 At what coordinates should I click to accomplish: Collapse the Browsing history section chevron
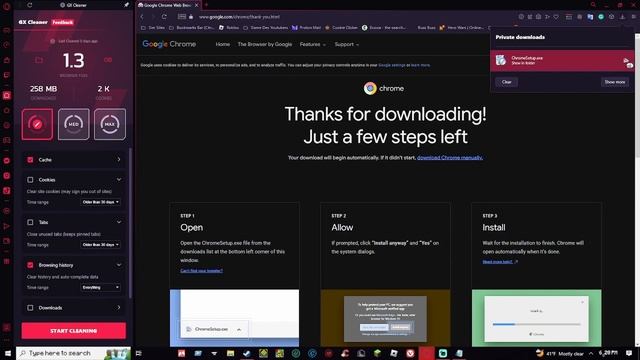click(x=119, y=265)
